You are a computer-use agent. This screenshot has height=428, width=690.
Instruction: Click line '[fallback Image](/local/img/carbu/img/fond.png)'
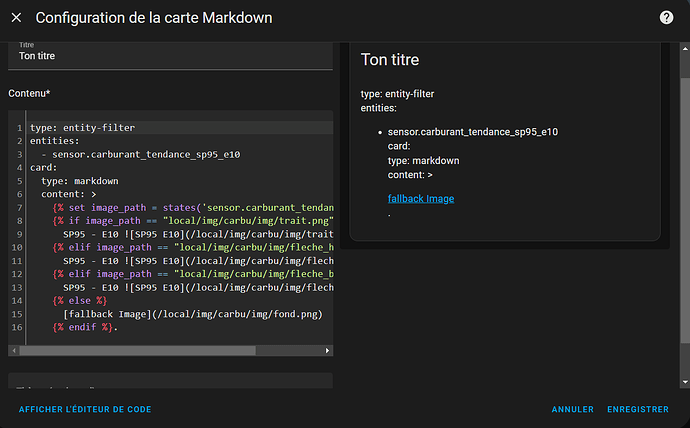click(x=193, y=314)
